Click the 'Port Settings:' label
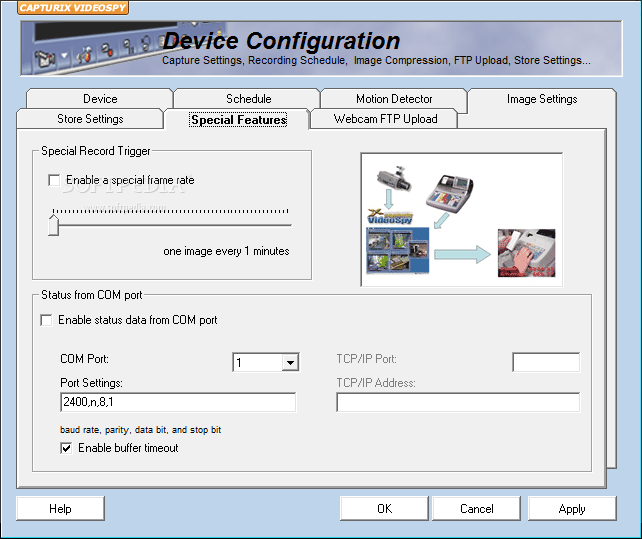This screenshot has height=539, width=642. pos(91,383)
